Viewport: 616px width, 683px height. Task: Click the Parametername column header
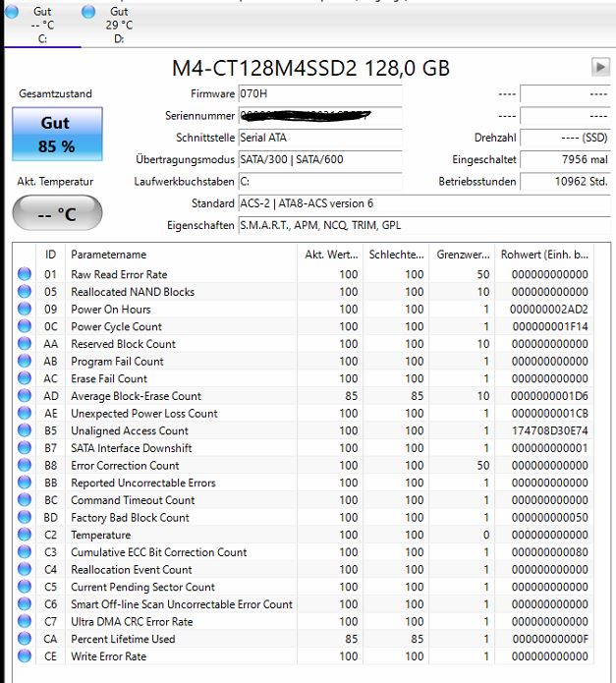tap(181, 255)
